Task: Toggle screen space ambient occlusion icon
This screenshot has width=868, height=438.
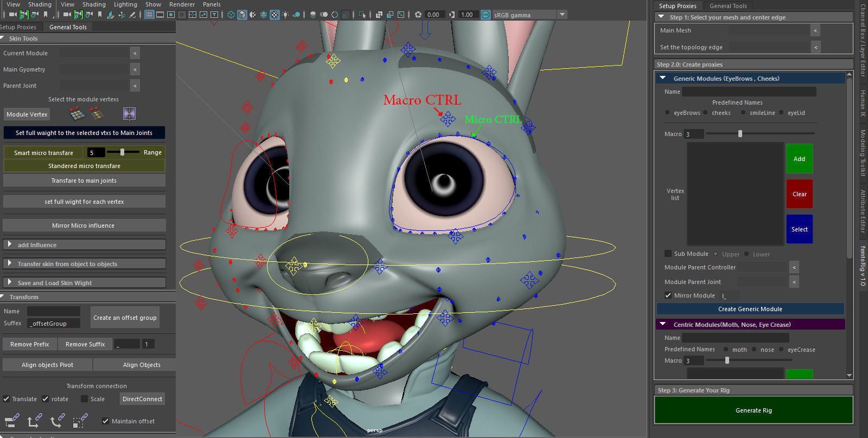Action: (313, 15)
